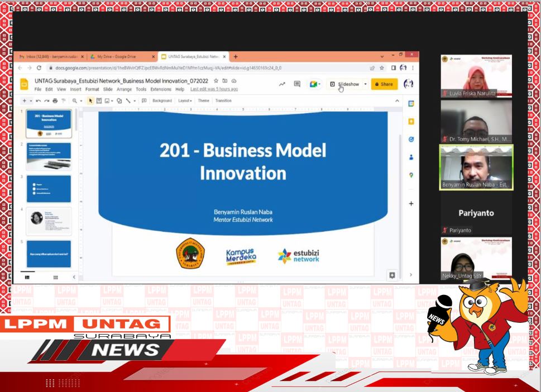Click the browser reload icon

(x=39, y=68)
